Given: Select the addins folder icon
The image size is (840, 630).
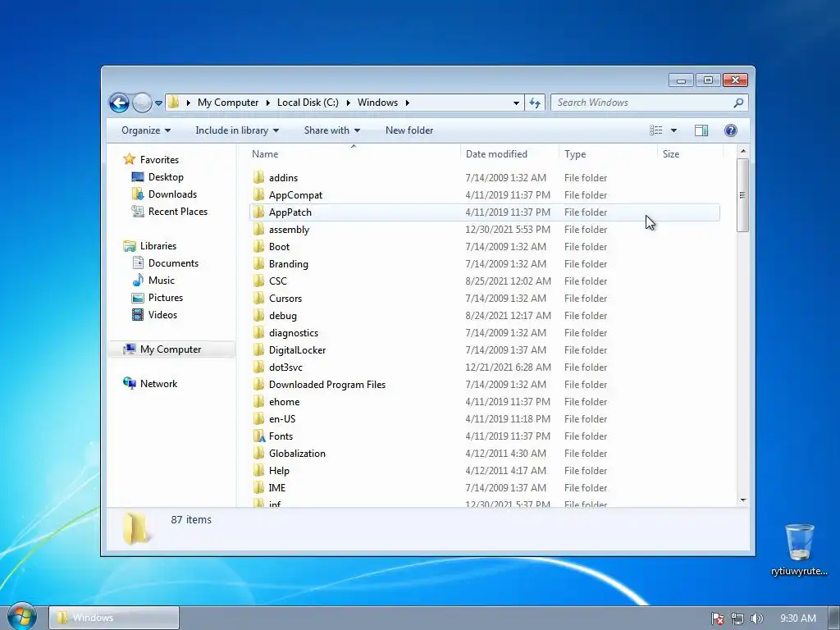Looking at the screenshot, I should [258, 177].
